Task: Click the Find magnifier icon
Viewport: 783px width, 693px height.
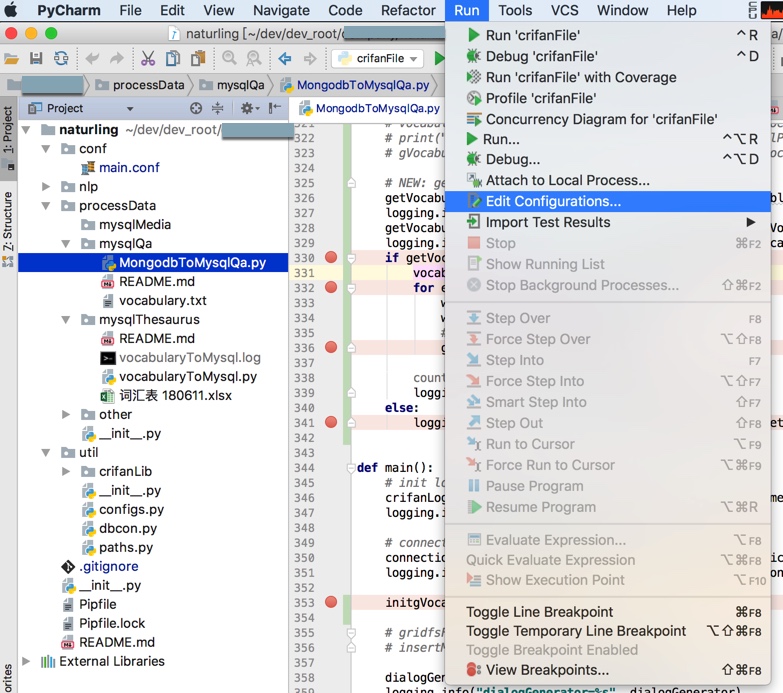Action: tap(229, 59)
